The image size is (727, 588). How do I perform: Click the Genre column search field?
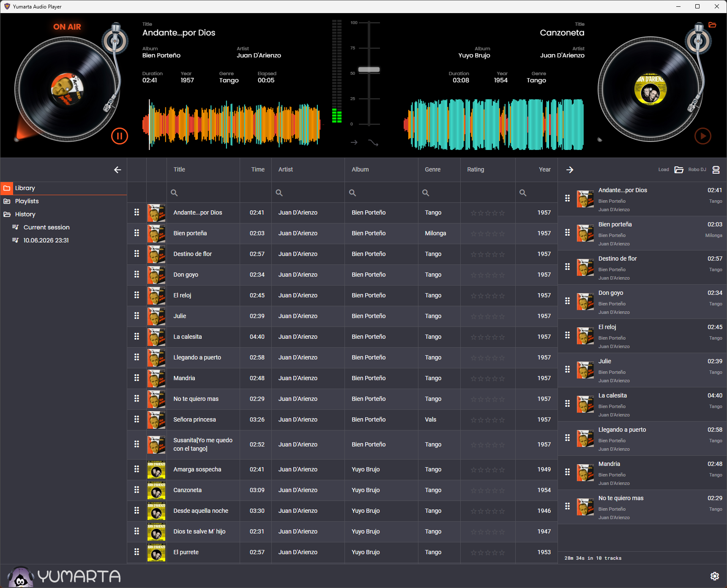439,193
